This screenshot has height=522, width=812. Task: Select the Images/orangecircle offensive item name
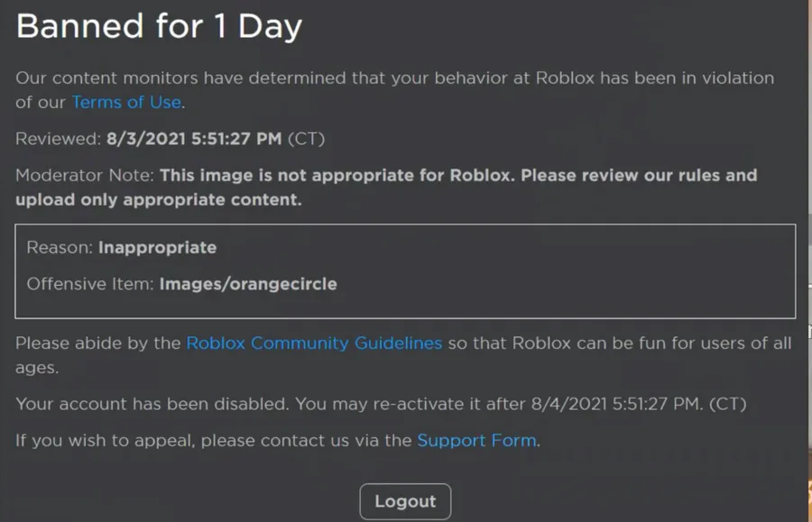[248, 284]
